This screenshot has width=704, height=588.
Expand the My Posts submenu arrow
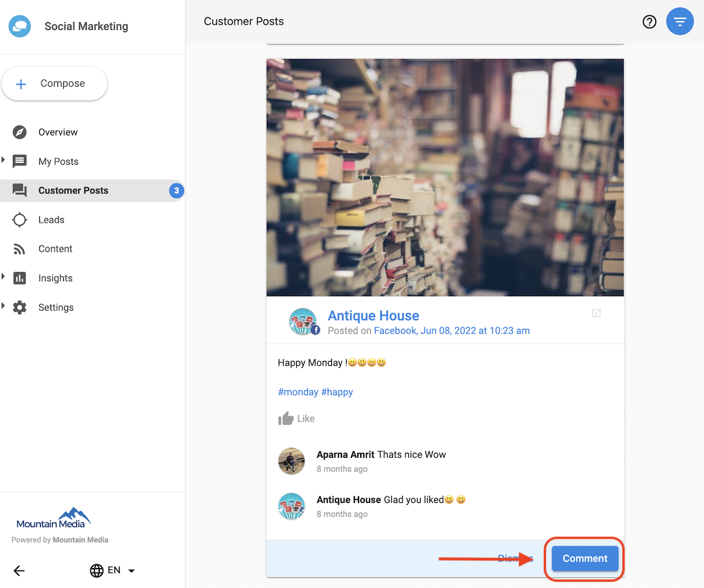pos(4,159)
